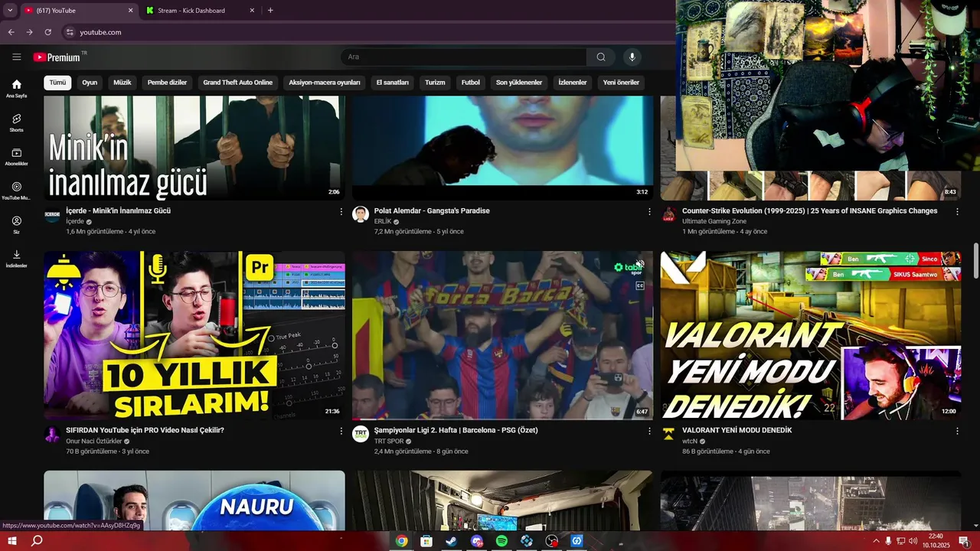Select the Tümü filter chip
This screenshot has width=980, height=551.
click(x=57, y=83)
